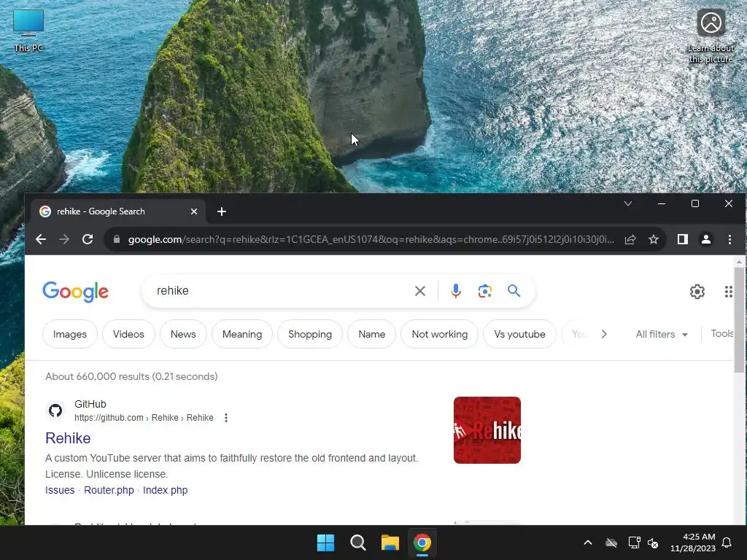Click the GitHub favicon in result
Screen dimensions: 747x560
point(55,411)
